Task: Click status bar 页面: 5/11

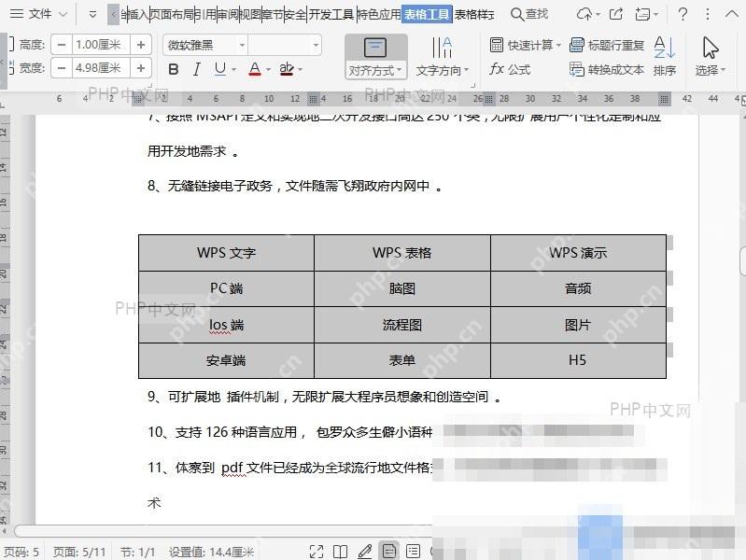Action: point(79,552)
